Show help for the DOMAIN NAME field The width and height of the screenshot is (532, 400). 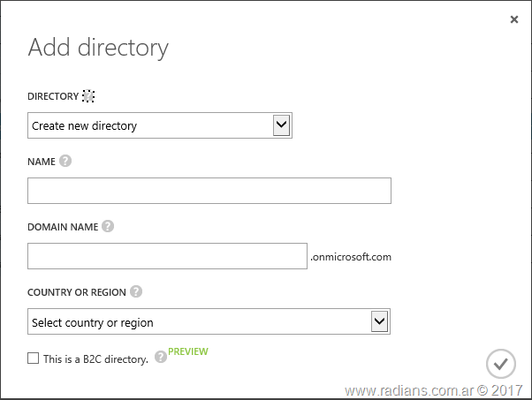click(x=108, y=226)
